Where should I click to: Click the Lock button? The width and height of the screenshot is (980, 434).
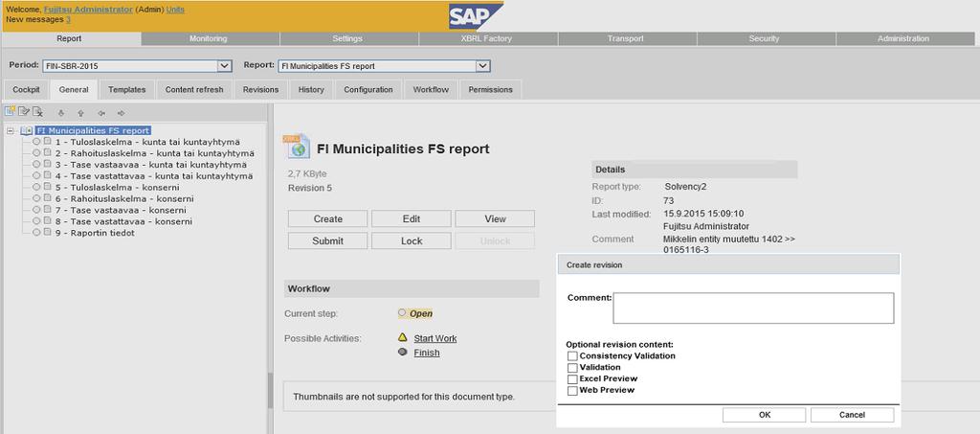point(412,240)
